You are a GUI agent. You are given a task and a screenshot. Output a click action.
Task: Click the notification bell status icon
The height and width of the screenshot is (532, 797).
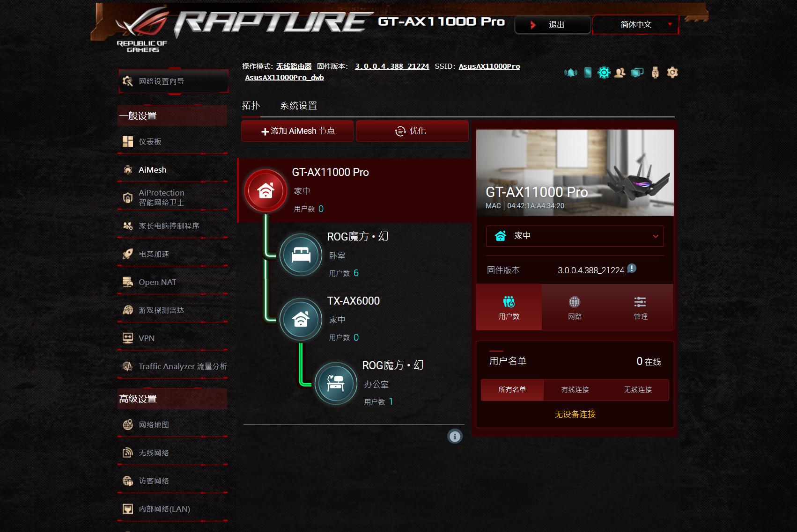tap(570, 73)
